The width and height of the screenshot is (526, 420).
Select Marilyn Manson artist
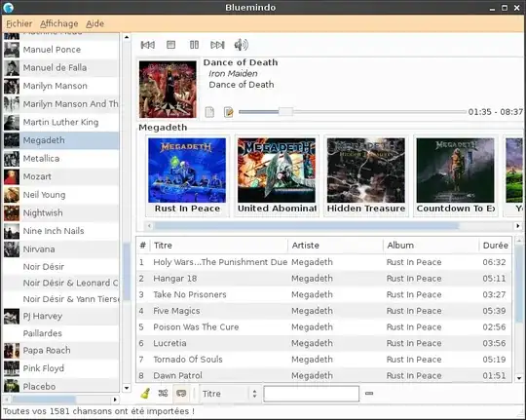(61, 86)
